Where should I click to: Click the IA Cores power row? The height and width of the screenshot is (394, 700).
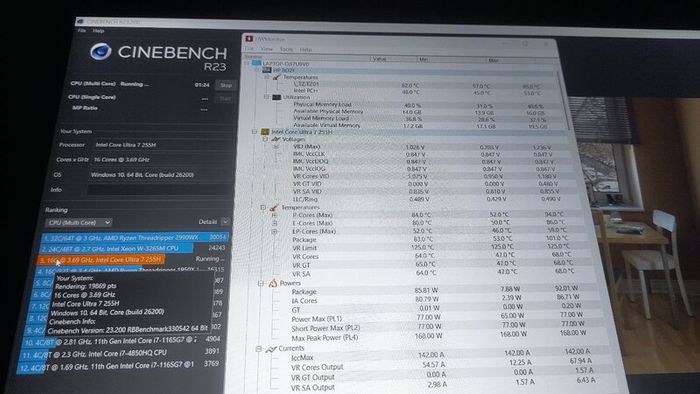(x=435, y=300)
